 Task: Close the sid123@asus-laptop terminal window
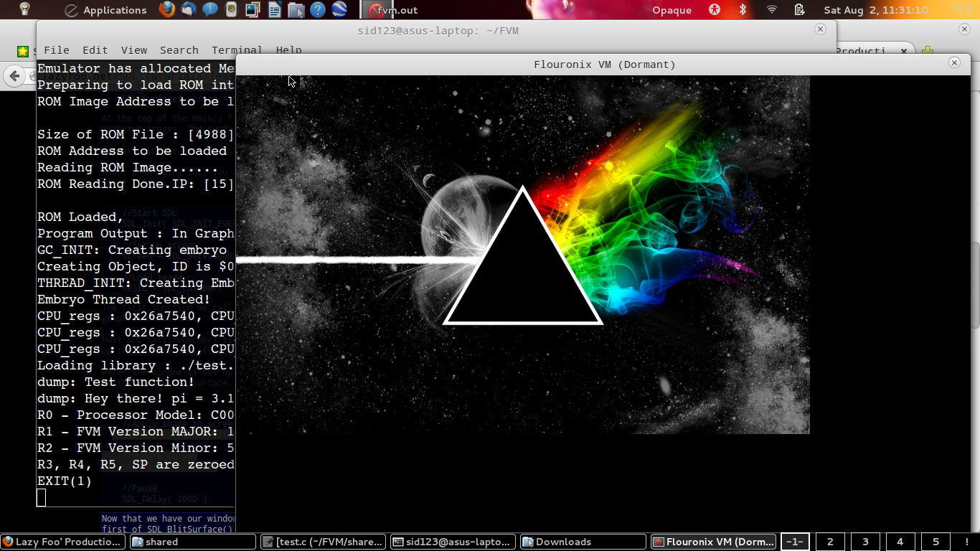click(x=820, y=29)
